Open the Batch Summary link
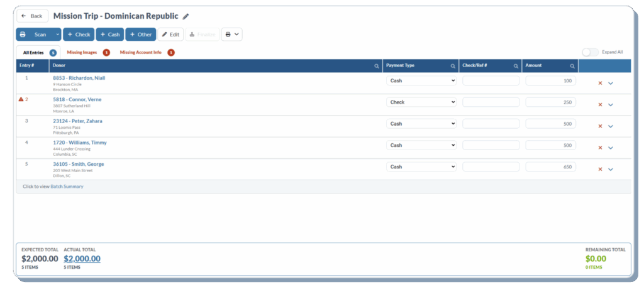The image size is (644, 289). point(67,187)
